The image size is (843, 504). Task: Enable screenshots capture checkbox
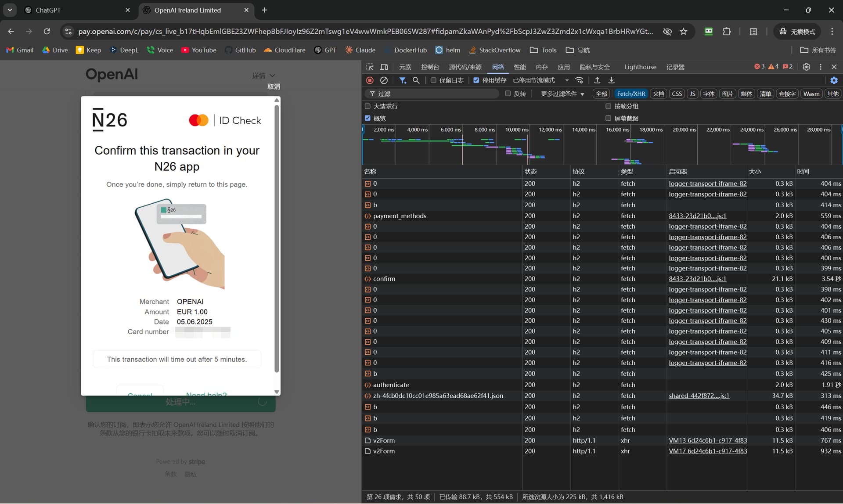pos(609,118)
